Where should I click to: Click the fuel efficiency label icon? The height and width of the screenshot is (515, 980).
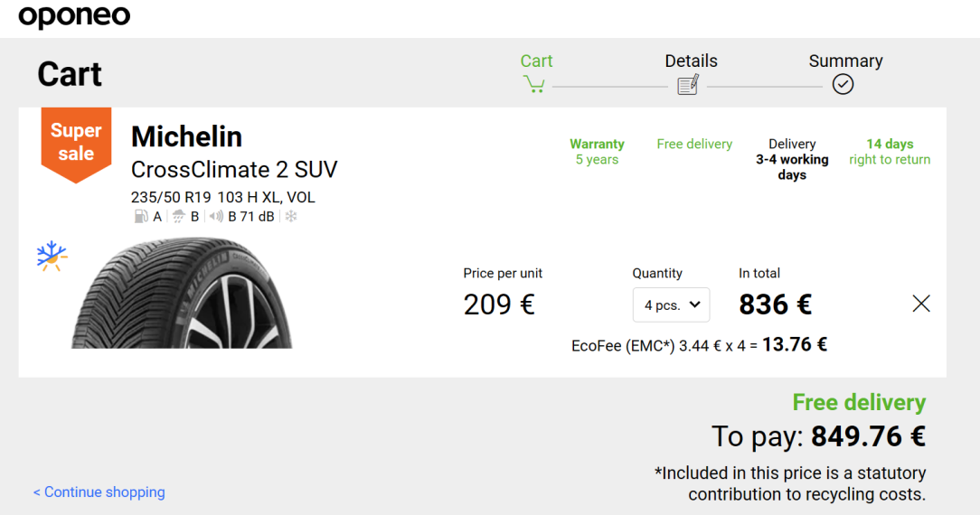click(141, 217)
